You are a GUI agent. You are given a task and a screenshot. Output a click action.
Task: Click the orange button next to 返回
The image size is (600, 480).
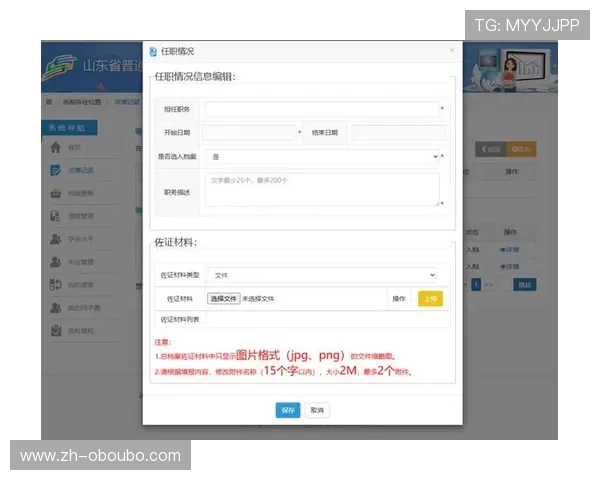(521, 149)
